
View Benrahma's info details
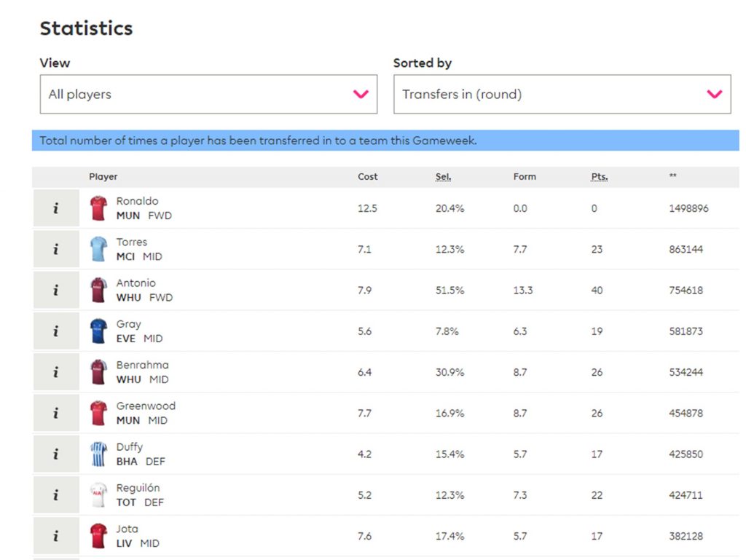pos(56,372)
